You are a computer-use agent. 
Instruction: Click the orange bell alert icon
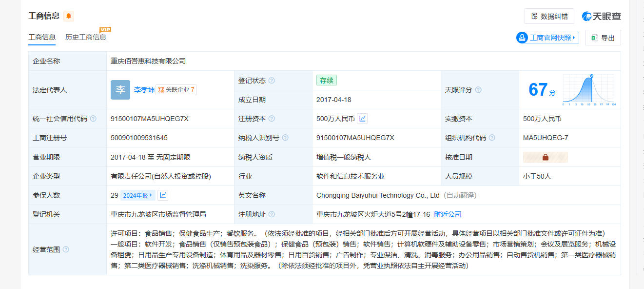[69, 16]
